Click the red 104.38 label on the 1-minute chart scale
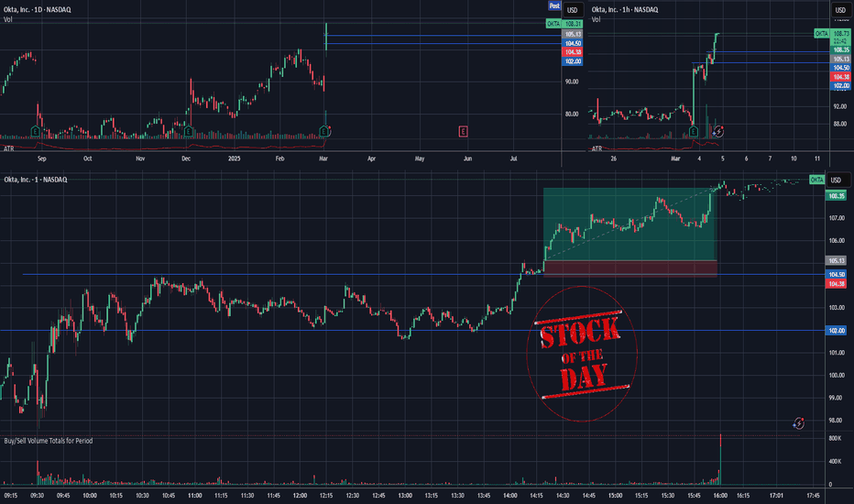The image size is (854, 504). coord(836,284)
